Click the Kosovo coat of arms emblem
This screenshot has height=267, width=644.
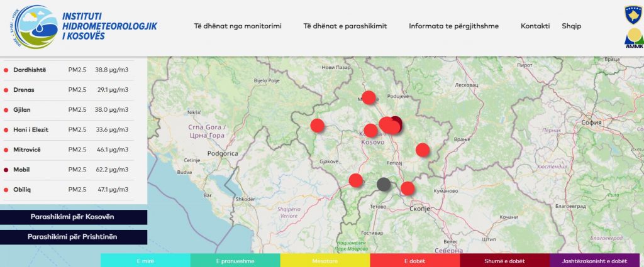tap(633, 14)
